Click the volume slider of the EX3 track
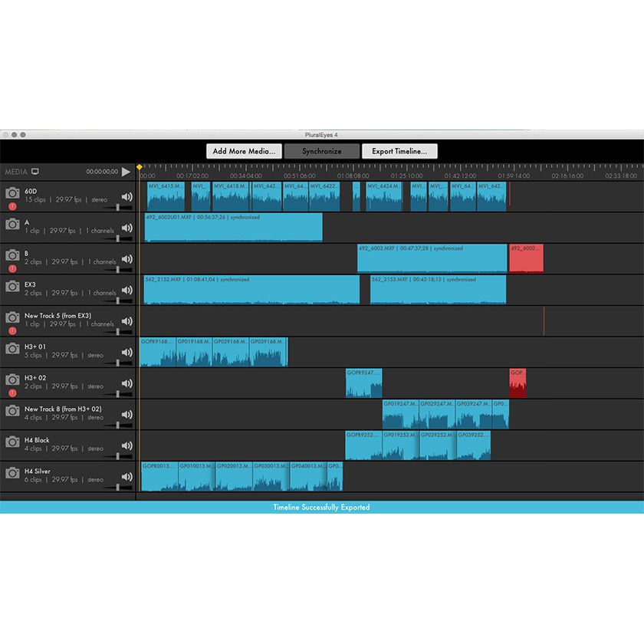 118,301
